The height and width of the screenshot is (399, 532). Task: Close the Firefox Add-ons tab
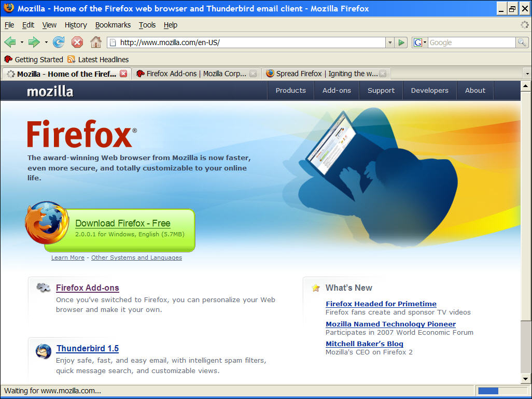point(253,74)
